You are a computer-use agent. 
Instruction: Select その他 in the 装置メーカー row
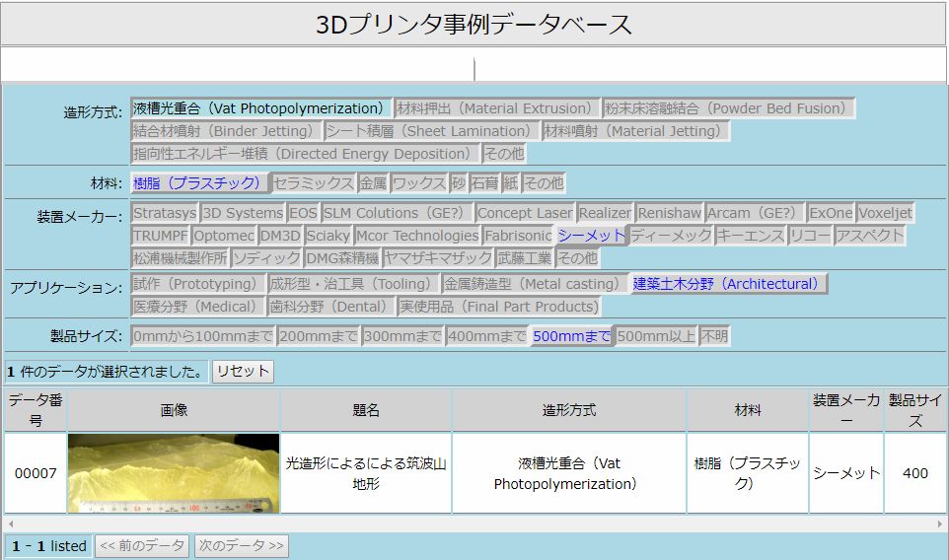point(577,258)
